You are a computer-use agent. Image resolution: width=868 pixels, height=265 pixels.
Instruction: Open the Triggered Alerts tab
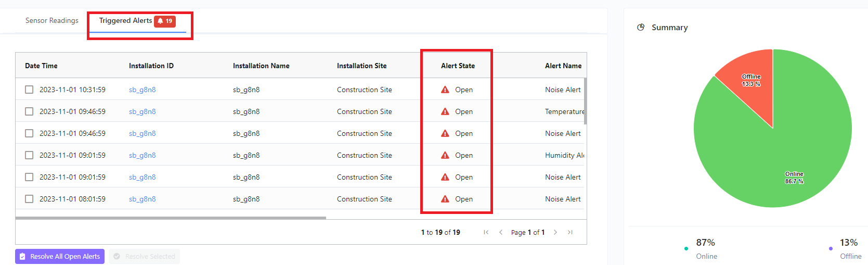coord(125,21)
